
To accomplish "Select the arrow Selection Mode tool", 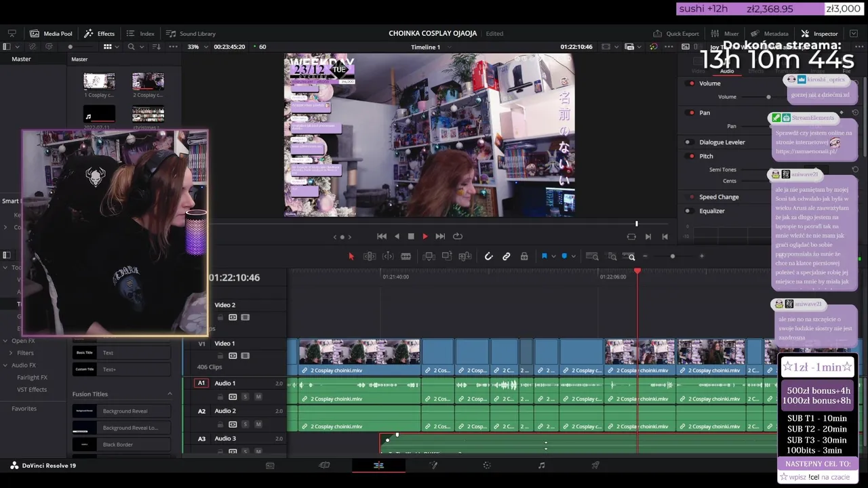I will tap(351, 256).
